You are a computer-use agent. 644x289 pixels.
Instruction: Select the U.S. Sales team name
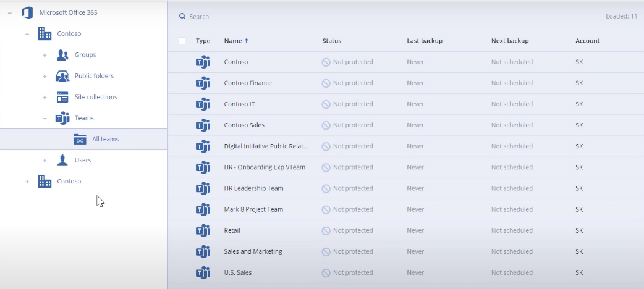coord(238,272)
